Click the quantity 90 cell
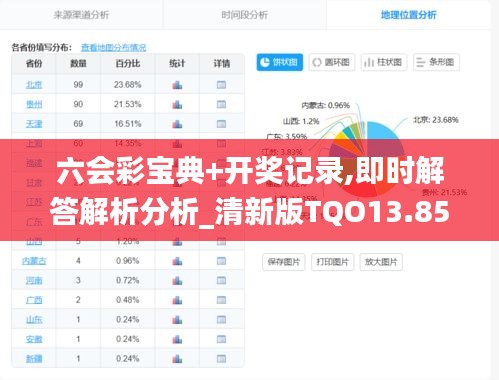The image size is (499, 380). click(x=78, y=104)
